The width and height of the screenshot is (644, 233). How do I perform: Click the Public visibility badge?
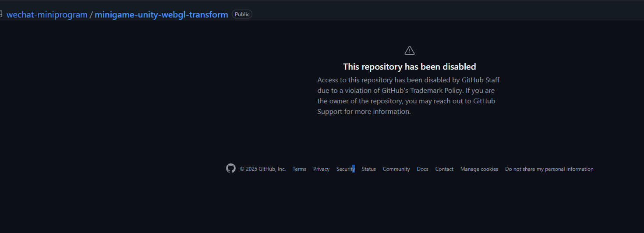242,14
